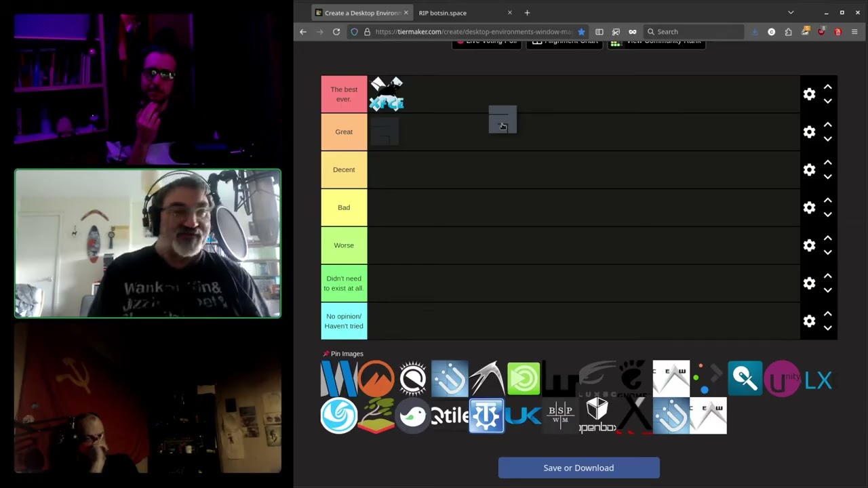This screenshot has width=868, height=488.
Task: Toggle Pin Images
Action: pos(343,354)
